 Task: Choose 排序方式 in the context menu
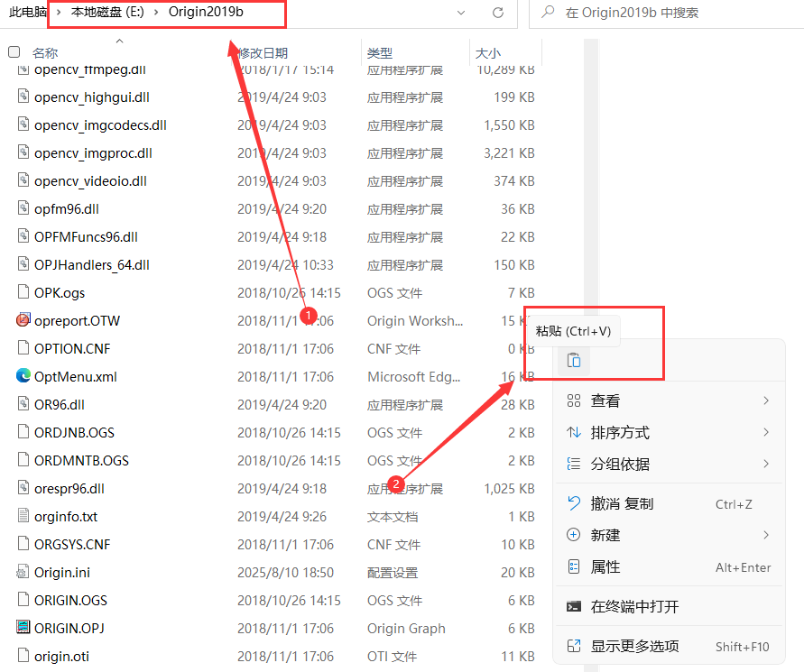coord(670,433)
